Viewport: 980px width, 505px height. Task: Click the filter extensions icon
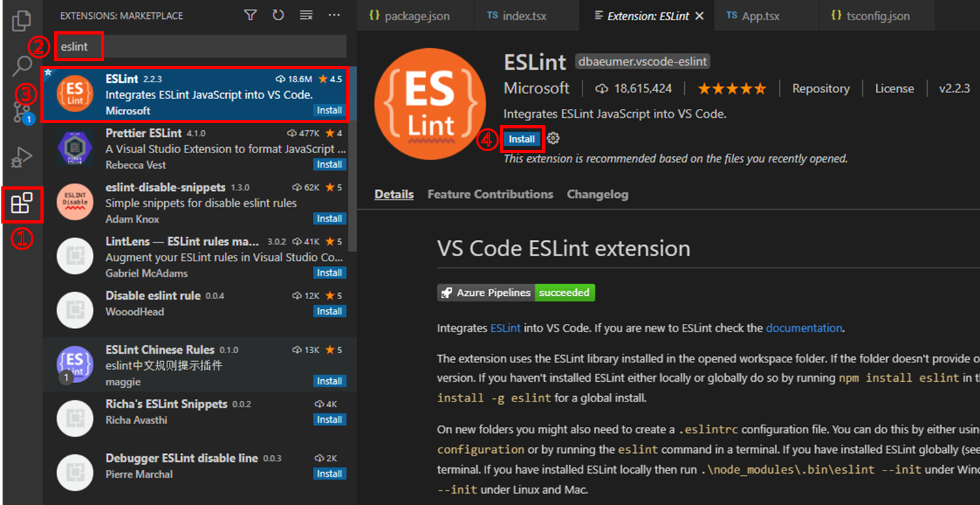[250, 15]
